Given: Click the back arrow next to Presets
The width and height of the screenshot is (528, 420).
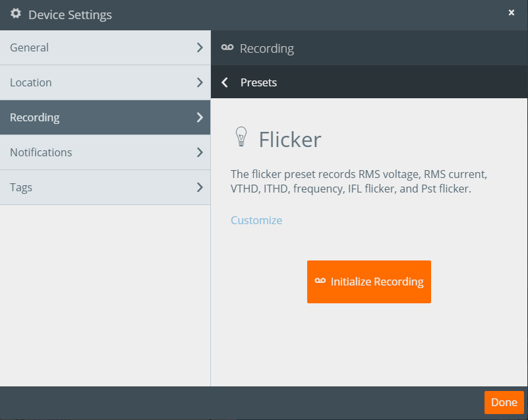Looking at the screenshot, I should pos(224,83).
